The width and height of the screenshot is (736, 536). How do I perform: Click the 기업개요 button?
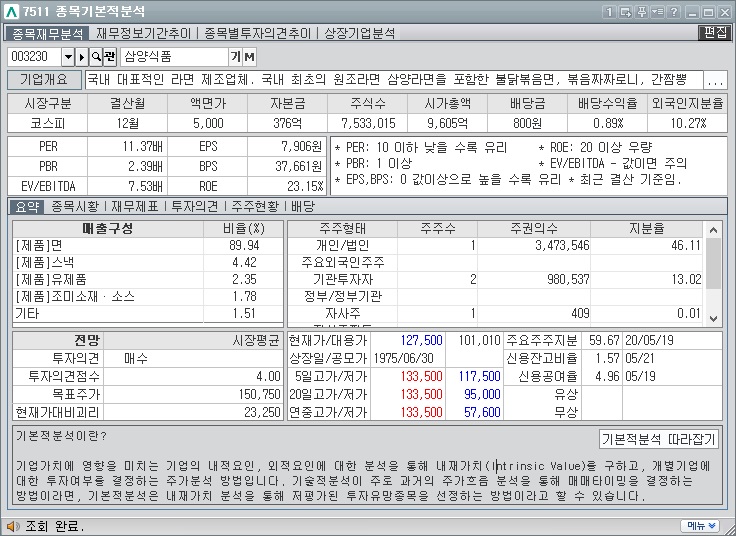tap(44, 80)
